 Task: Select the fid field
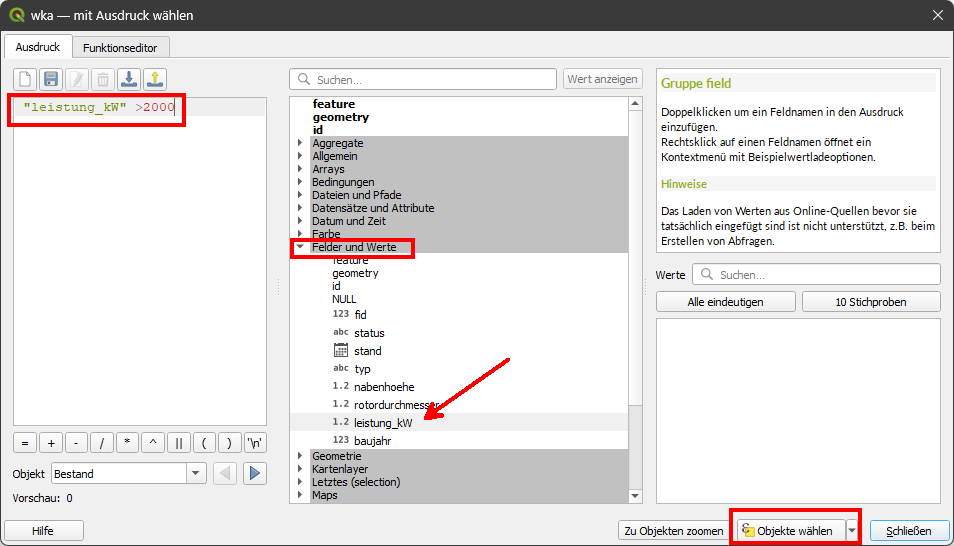(360, 315)
